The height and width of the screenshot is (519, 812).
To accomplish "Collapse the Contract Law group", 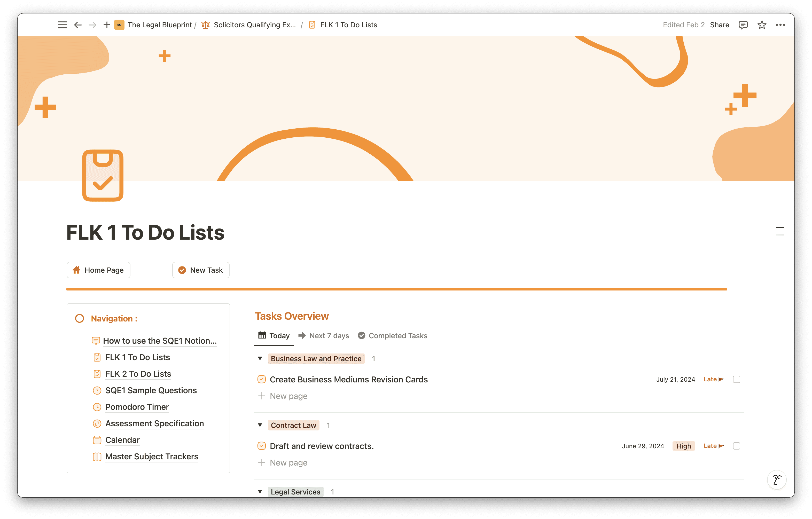I will pos(260,425).
